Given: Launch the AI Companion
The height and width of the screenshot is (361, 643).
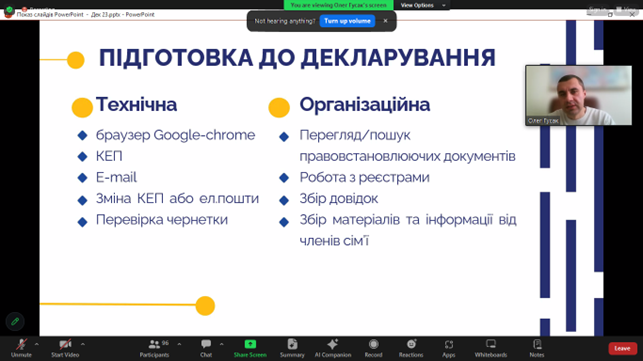Looking at the screenshot, I should (333, 348).
